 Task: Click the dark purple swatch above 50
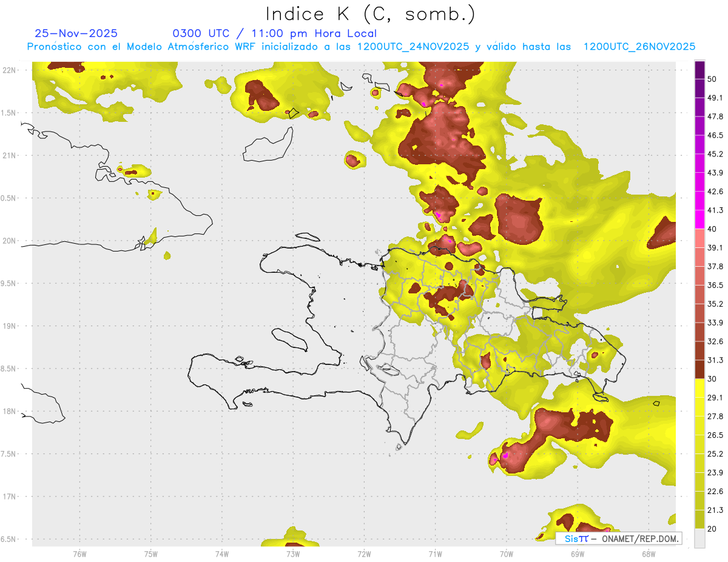(x=700, y=70)
